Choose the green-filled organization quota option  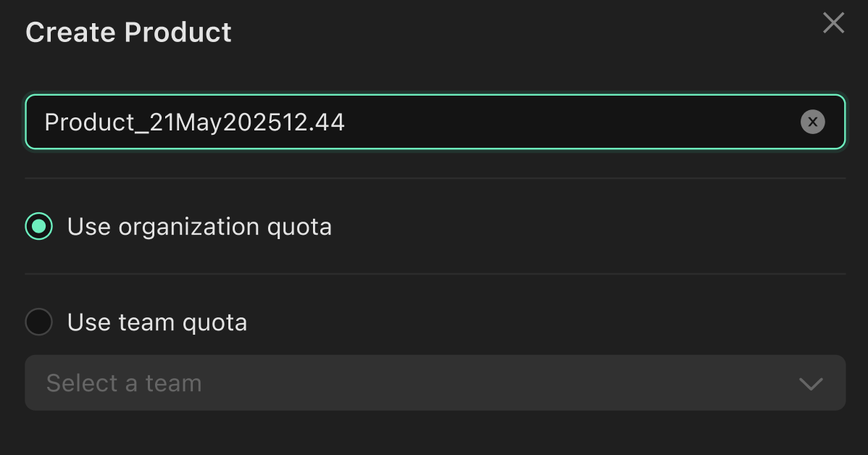[39, 227]
